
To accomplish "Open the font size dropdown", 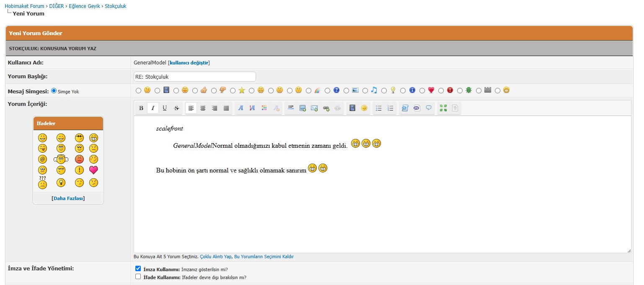I will [x=252, y=108].
